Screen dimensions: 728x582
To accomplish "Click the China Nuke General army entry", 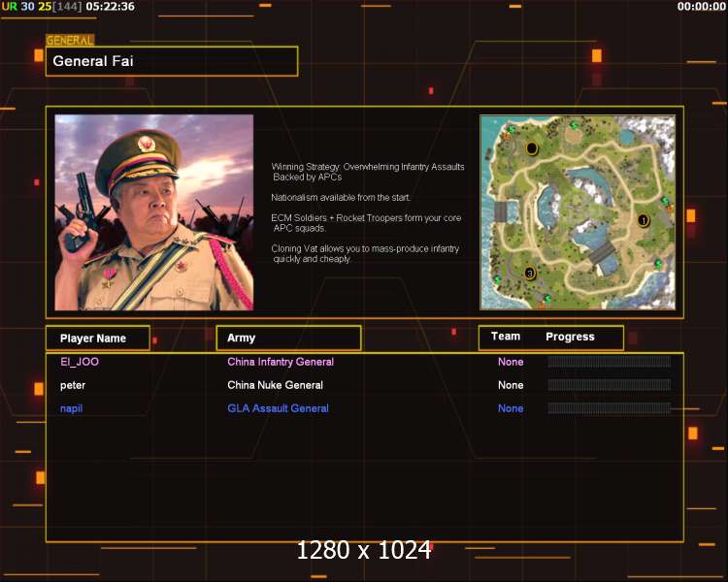I will point(275,385).
